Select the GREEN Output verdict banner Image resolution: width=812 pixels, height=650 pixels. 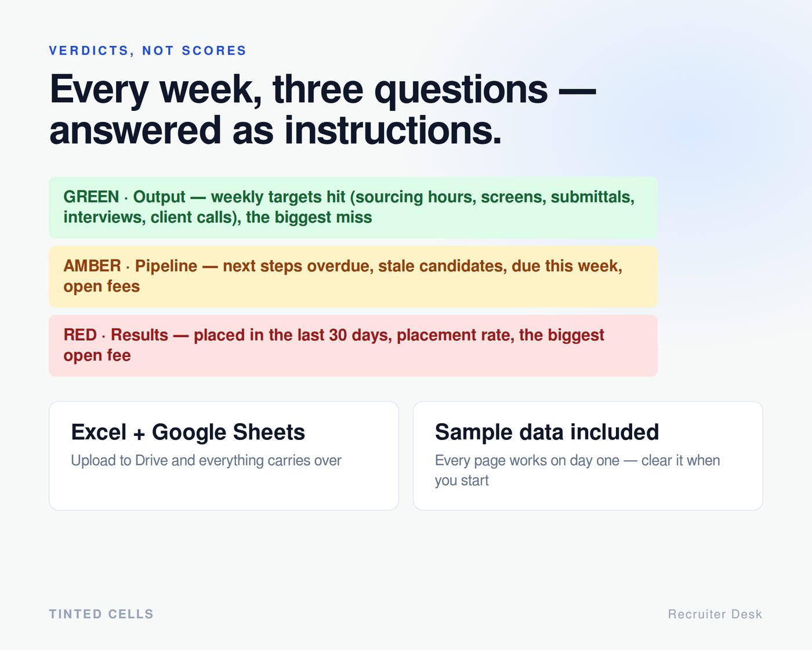click(x=353, y=207)
